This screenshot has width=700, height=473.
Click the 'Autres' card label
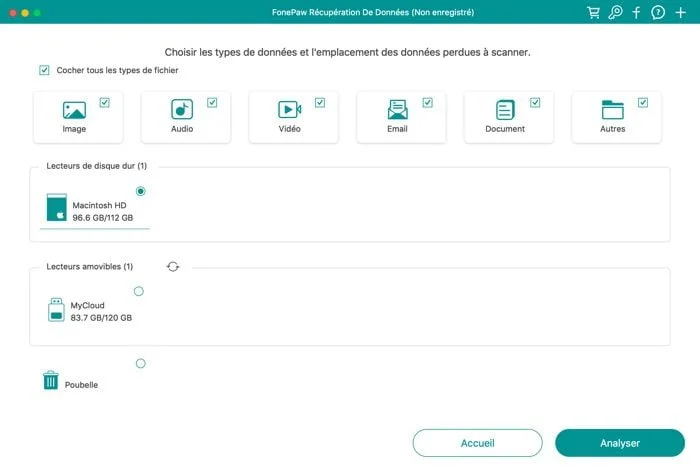coord(612,129)
